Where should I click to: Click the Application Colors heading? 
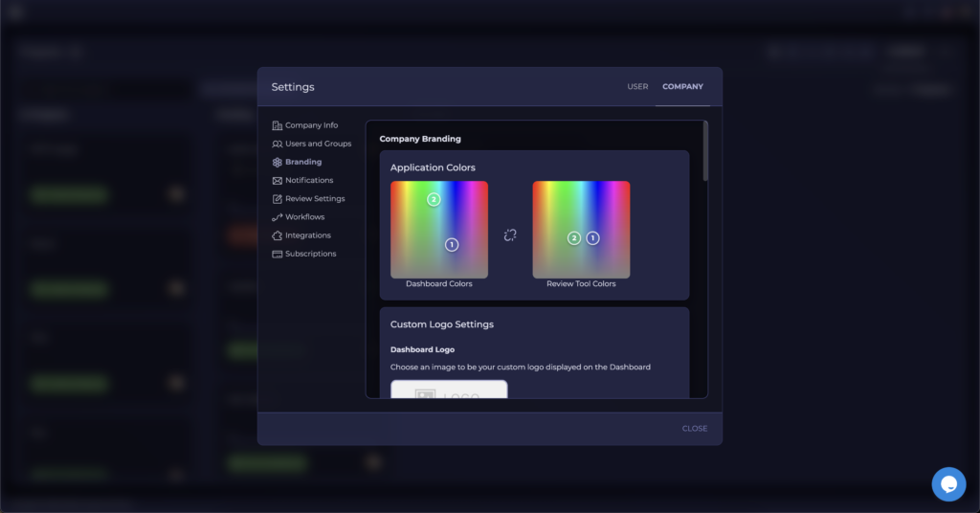433,167
